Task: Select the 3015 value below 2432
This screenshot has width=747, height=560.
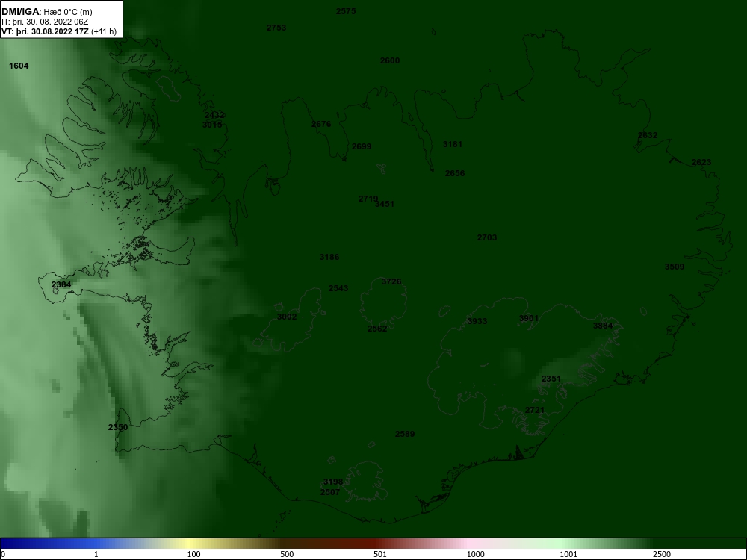Action: point(212,125)
